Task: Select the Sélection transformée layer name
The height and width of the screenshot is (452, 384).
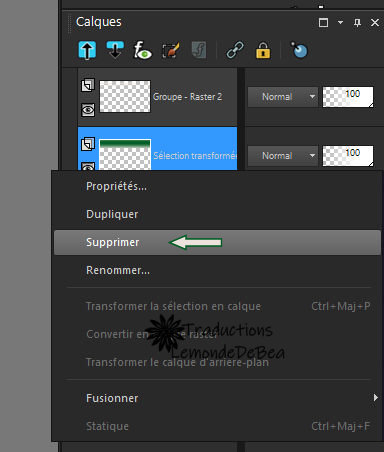Action: [195, 156]
